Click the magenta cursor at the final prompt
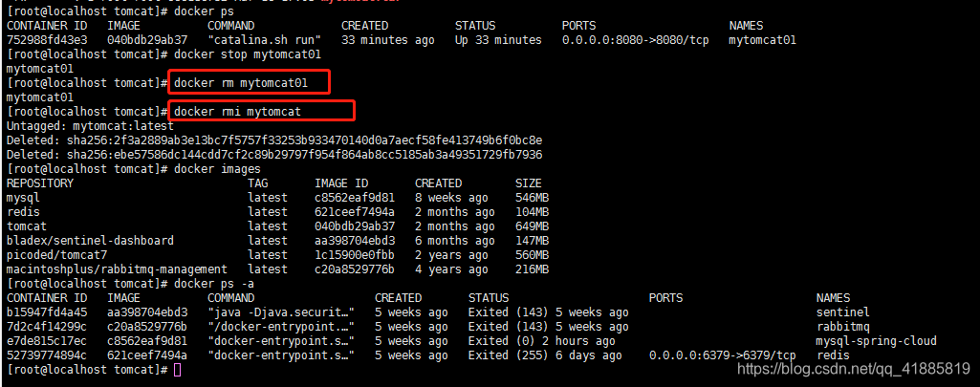980x387 pixels. (x=178, y=370)
